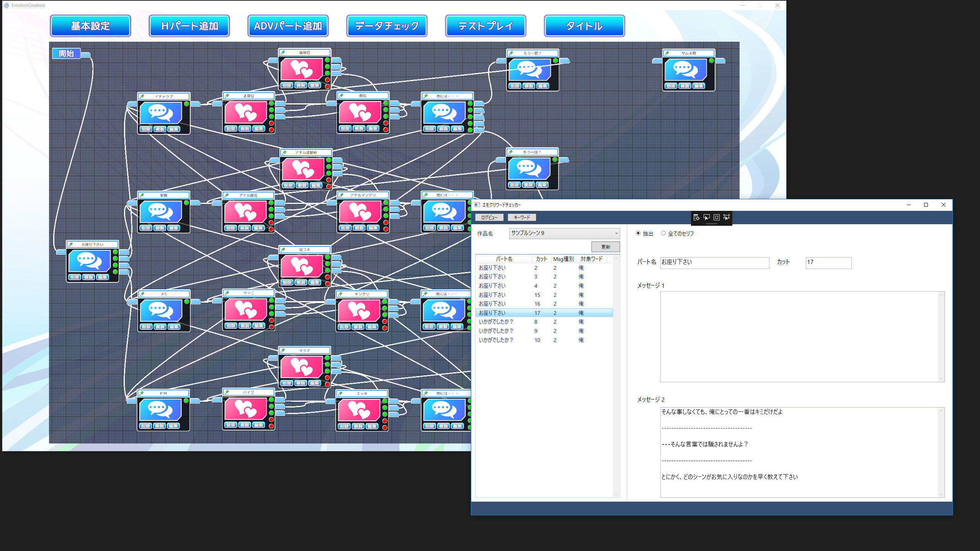
Task: Click the カット column header
Action: point(541,259)
